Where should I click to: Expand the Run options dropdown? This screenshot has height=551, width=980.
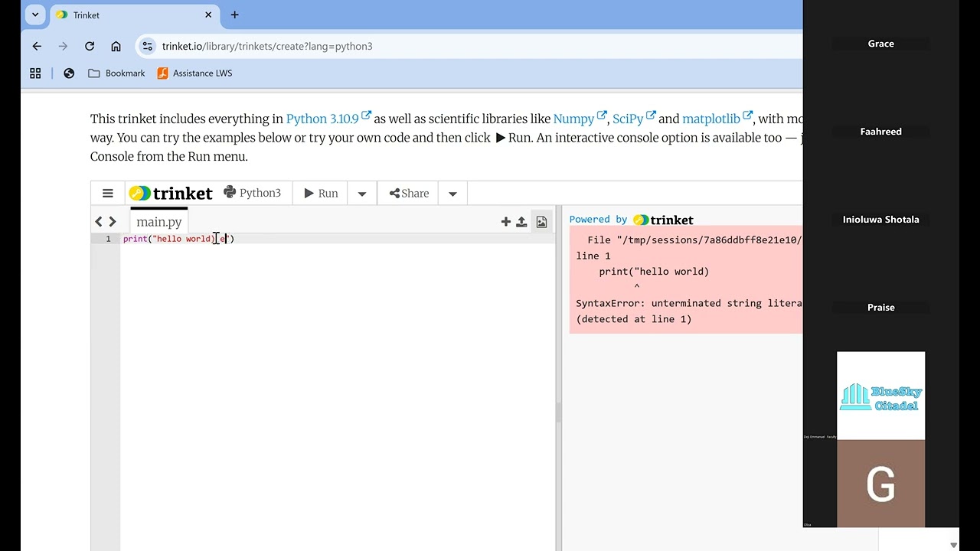pos(362,194)
